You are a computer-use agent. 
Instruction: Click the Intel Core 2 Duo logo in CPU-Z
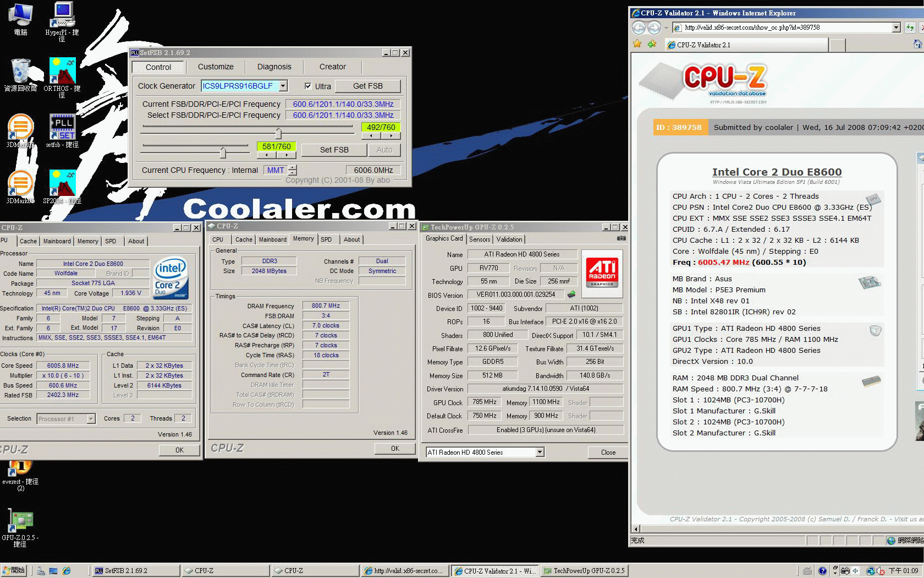coord(171,278)
